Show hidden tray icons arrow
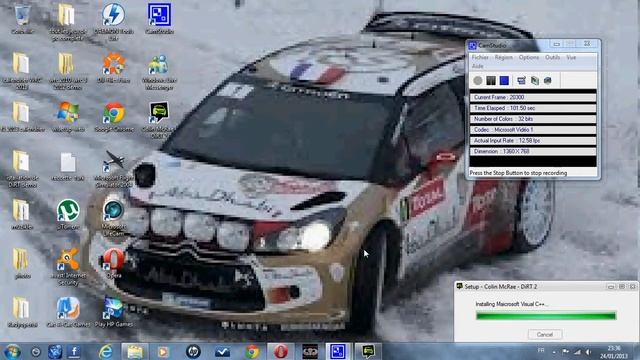640x360 pixels. (x=554, y=352)
